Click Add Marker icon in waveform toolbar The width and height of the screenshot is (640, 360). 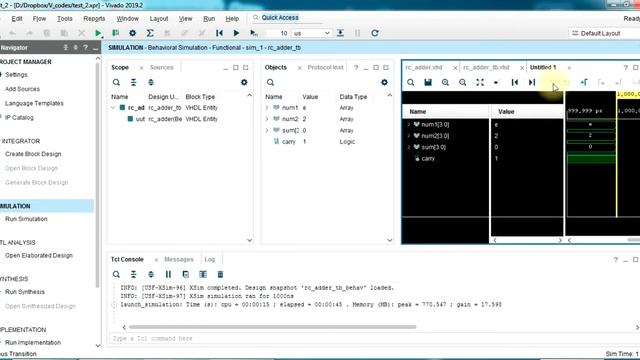point(584,82)
